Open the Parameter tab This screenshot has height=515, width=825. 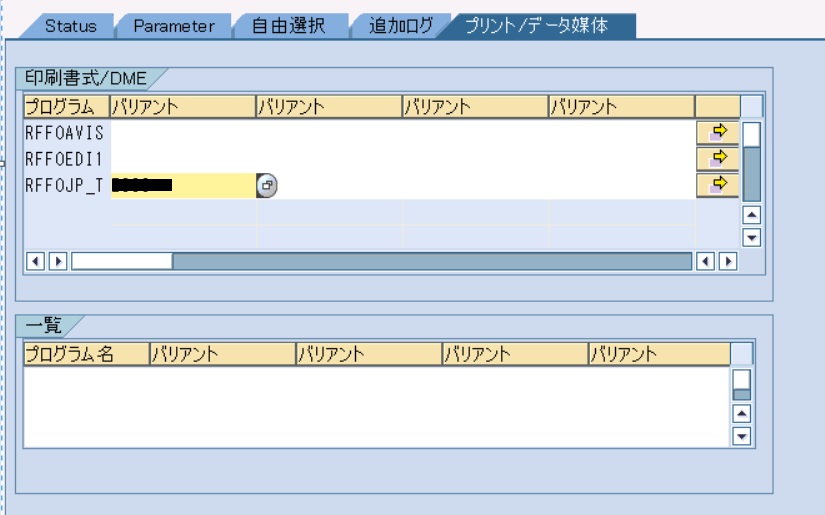point(174,26)
